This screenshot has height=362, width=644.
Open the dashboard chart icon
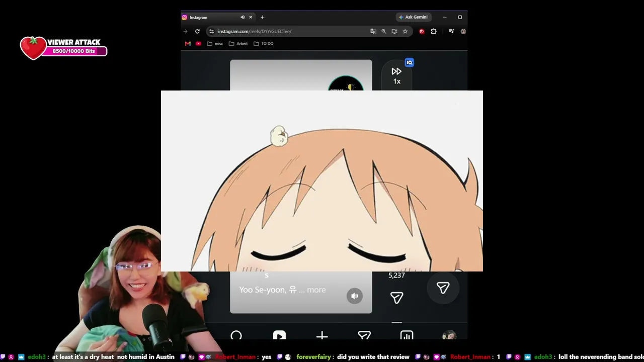click(x=407, y=335)
